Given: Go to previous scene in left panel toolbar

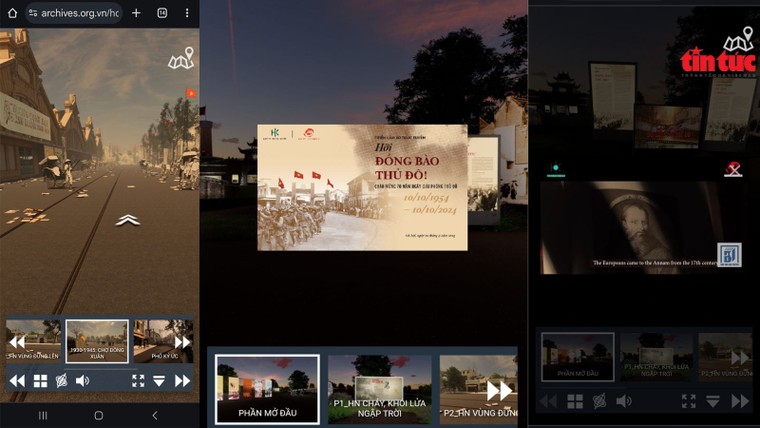Looking at the screenshot, I should 17,381.
